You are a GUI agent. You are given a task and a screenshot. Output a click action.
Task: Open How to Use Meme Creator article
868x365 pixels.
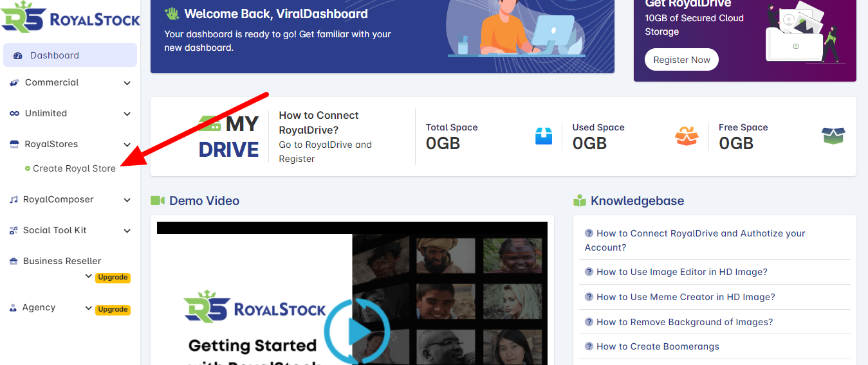tap(686, 297)
